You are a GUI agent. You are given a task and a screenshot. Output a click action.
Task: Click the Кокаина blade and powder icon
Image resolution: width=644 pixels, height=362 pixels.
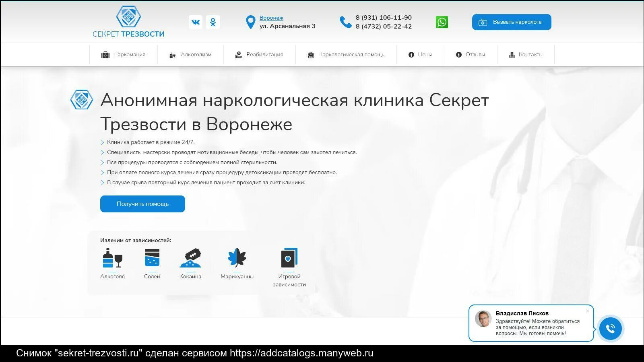click(x=190, y=258)
